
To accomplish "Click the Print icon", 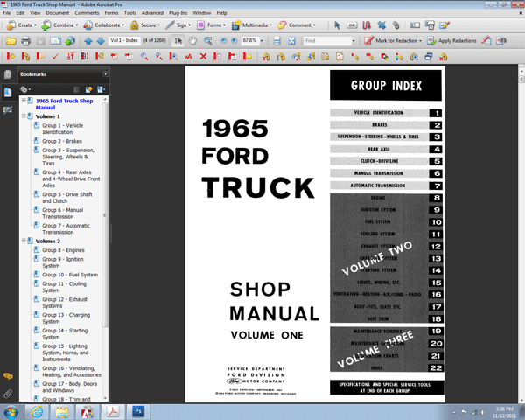I will [25, 41].
